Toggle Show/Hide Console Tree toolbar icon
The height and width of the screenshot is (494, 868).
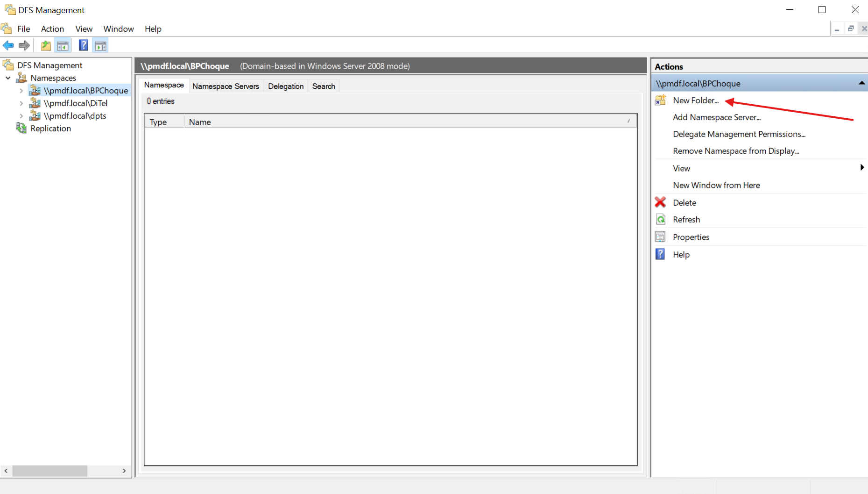click(63, 45)
